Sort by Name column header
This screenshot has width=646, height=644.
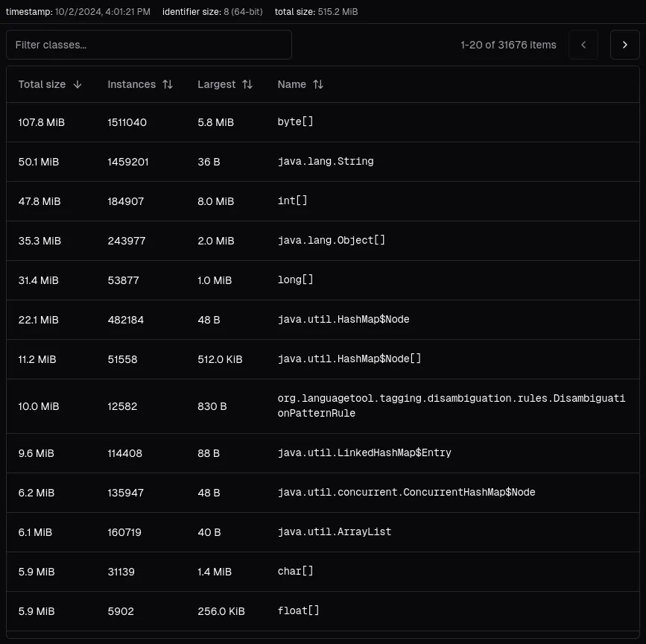click(x=292, y=85)
